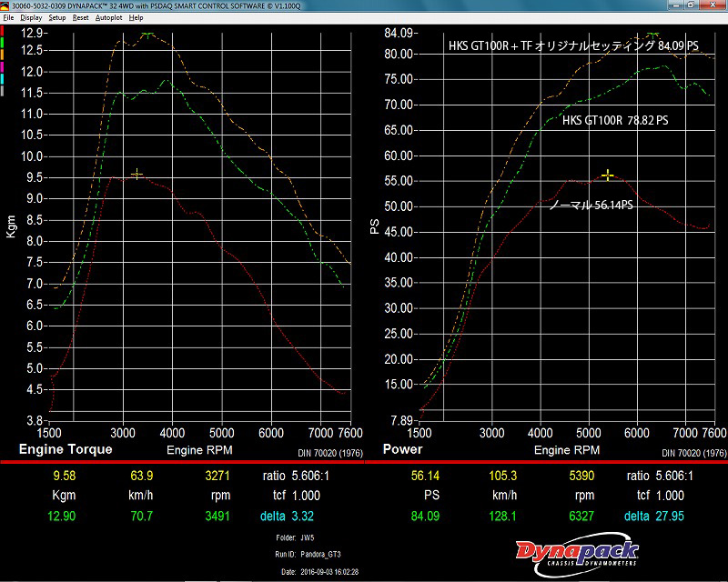Click the Dynapack app icon in title bar
Viewport: 728px width, 582px height.
(x=5, y=5)
